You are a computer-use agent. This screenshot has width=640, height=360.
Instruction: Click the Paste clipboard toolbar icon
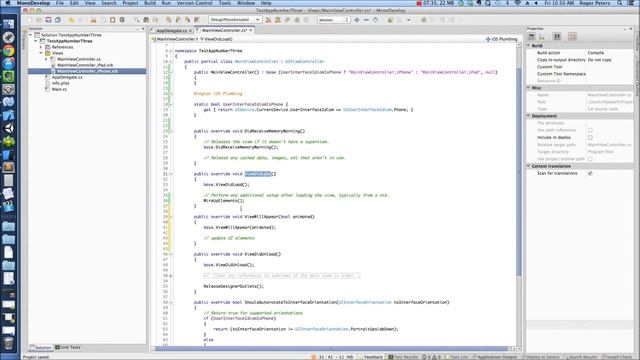click(113, 20)
